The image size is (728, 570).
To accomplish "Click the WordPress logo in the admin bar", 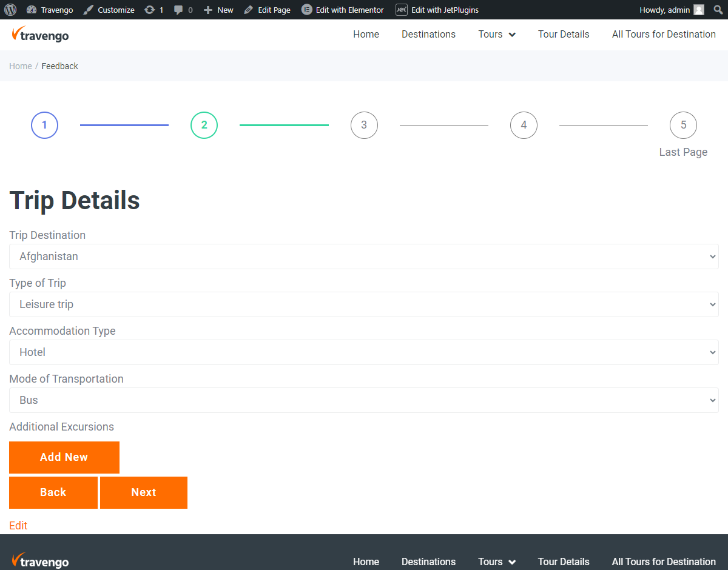I will coord(10,10).
